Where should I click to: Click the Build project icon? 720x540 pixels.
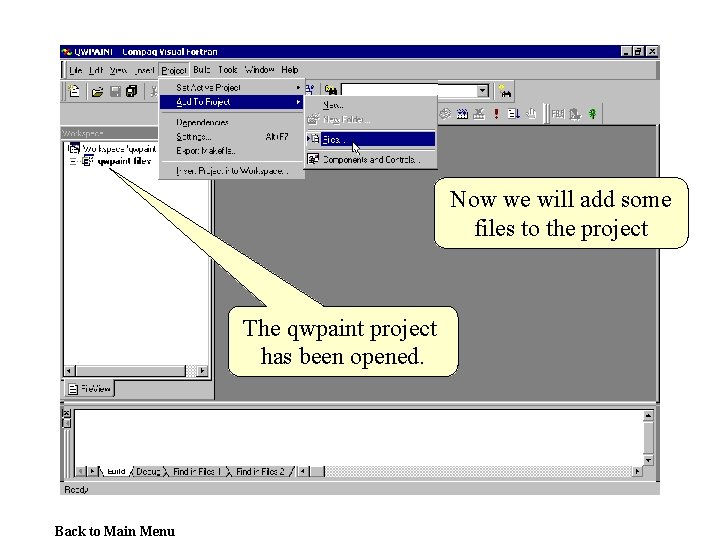[462, 113]
